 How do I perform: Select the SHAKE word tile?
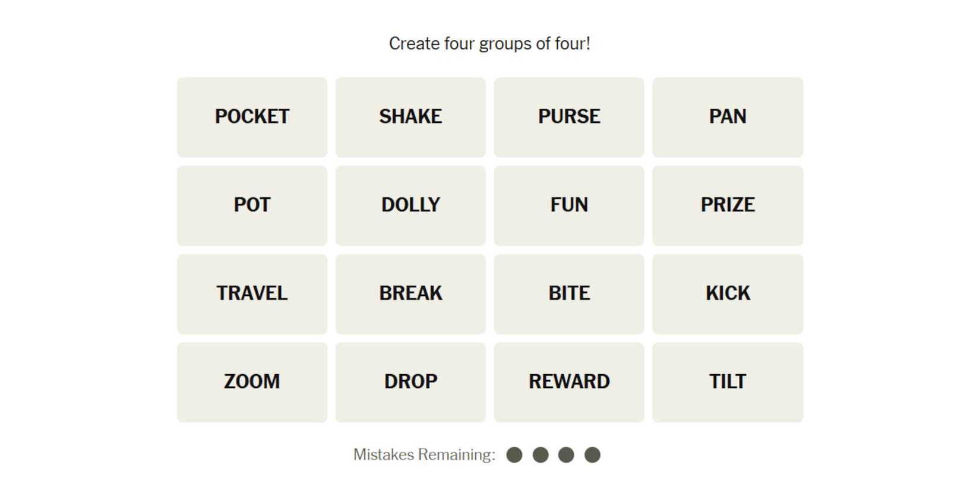[x=410, y=117]
